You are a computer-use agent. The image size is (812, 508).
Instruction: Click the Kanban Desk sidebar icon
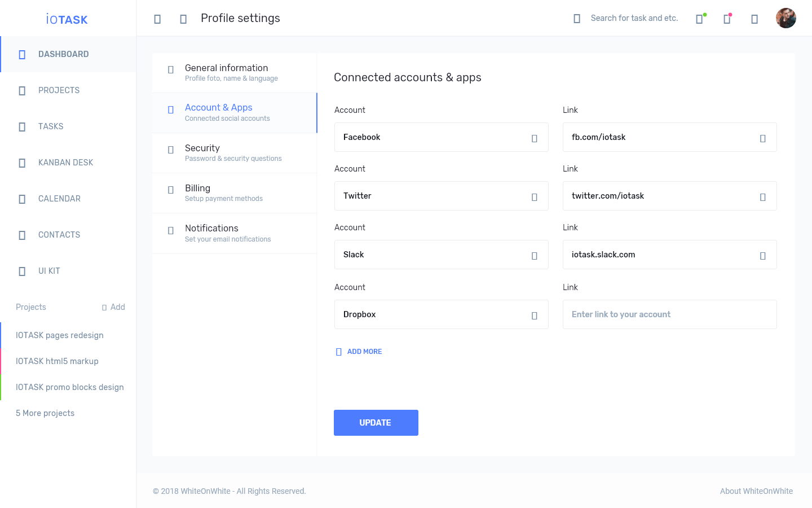click(22, 163)
